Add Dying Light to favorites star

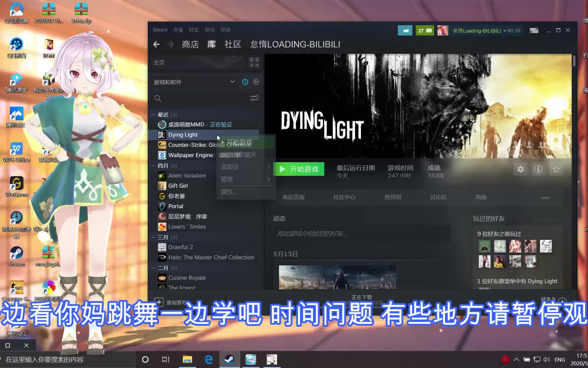(556, 169)
